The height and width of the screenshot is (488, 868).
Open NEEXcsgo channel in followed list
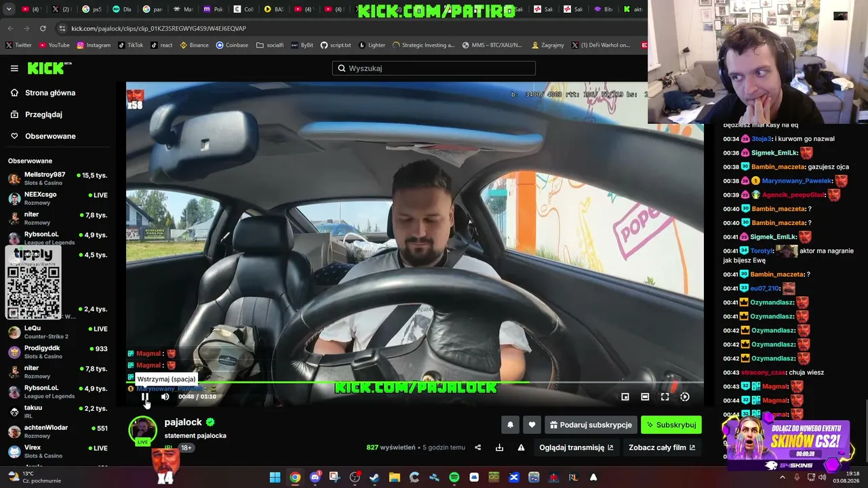point(58,198)
